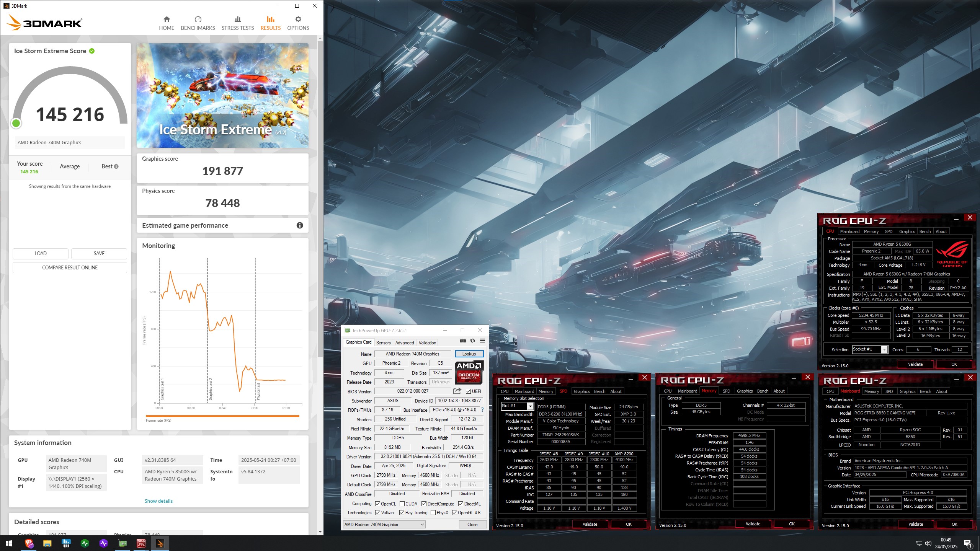Take a GPU-Z screenshot with camera icon
980x551 pixels.
(x=462, y=341)
